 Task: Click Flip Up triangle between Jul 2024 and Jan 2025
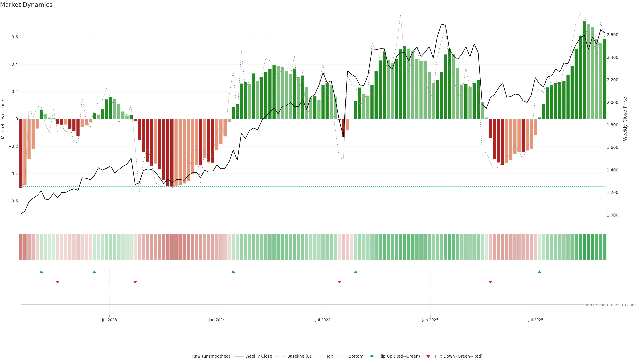[x=356, y=272]
